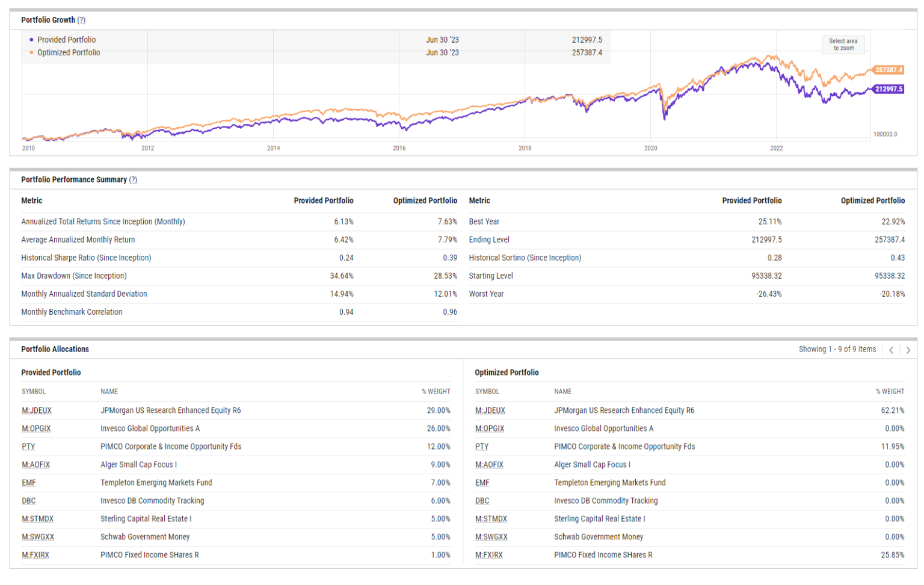Image resolution: width=924 pixels, height=585 pixels.
Task: Click the Select area to zoom button
Action: [x=843, y=44]
